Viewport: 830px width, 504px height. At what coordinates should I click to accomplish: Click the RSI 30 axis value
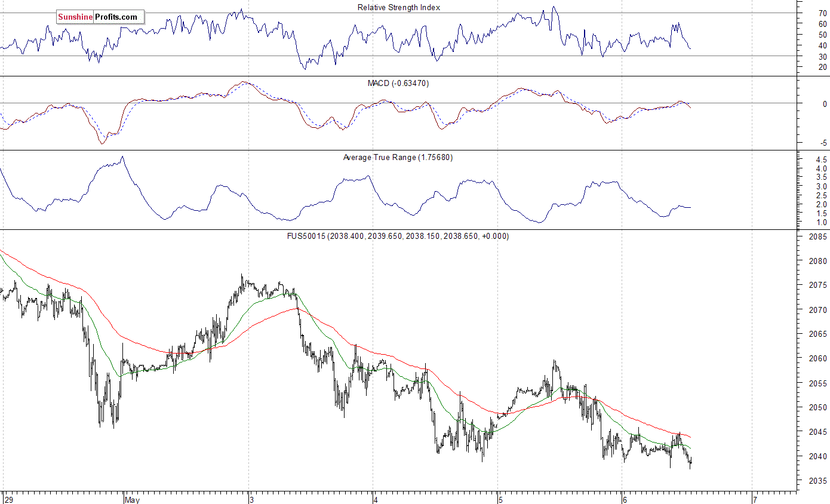(x=823, y=56)
